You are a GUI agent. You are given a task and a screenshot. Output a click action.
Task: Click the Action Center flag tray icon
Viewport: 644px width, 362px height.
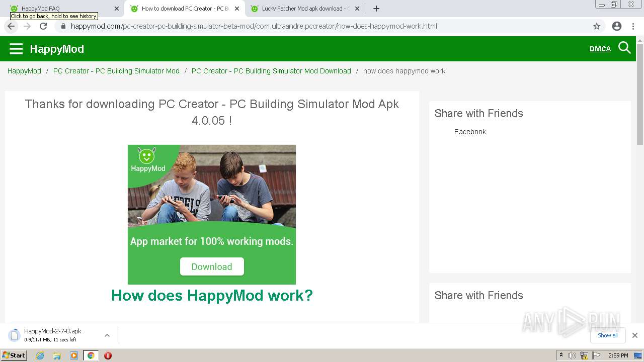pyautogui.click(x=596, y=355)
